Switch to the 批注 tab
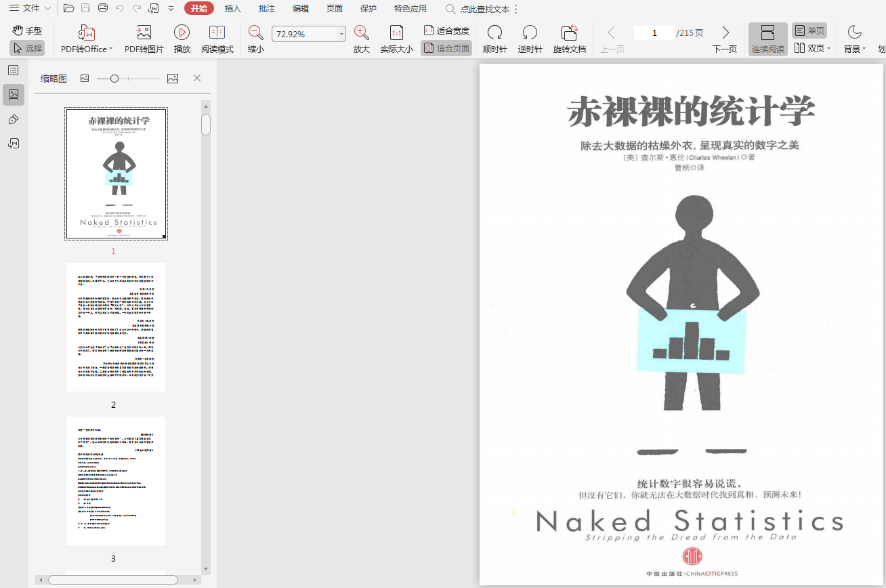 267,9
